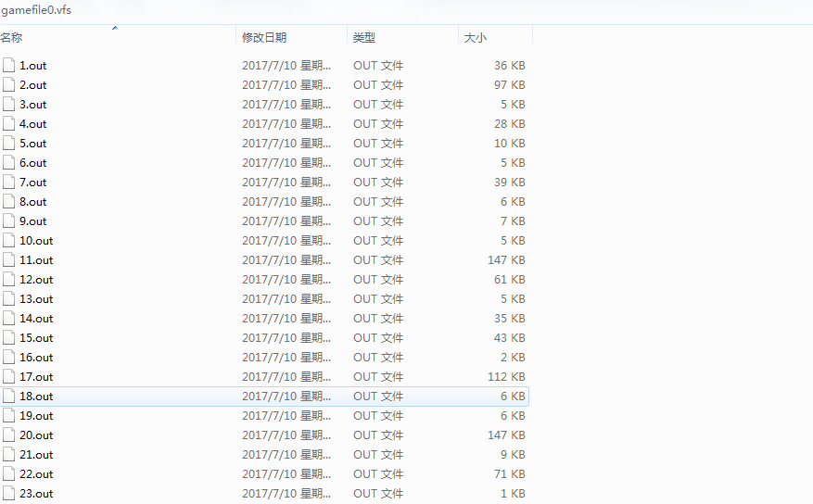Select the file name 6.out
This screenshot has width=813, height=504.
coord(33,163)
